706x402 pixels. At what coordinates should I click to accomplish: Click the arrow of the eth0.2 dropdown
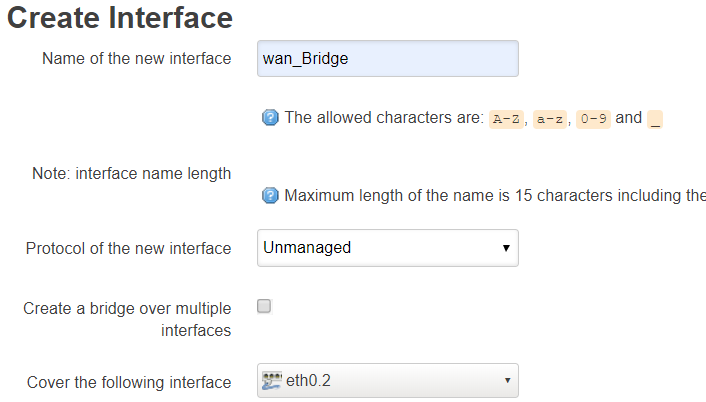[x=507, y=381]
